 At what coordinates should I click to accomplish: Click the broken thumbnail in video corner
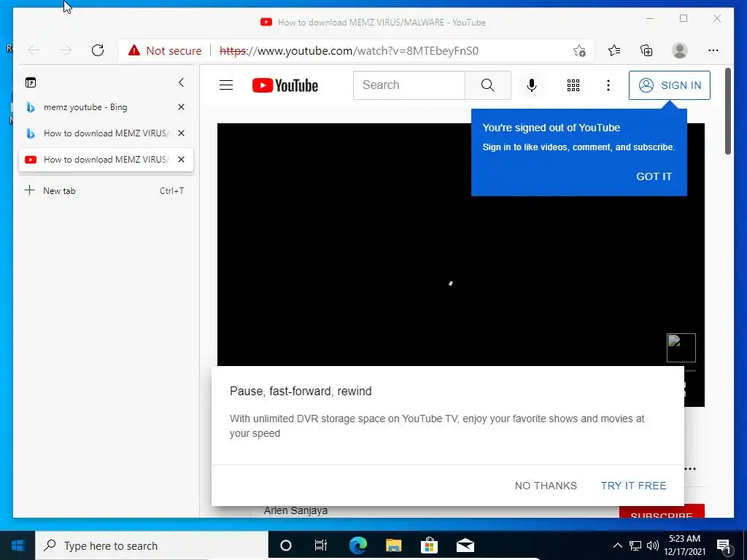click(x=681, y=348)
